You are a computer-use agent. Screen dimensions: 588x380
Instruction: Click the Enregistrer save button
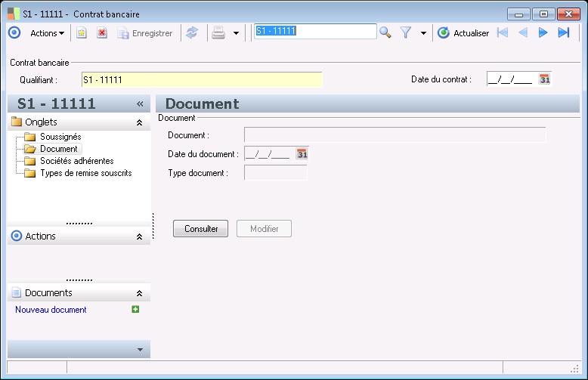(x=145, y=33)
